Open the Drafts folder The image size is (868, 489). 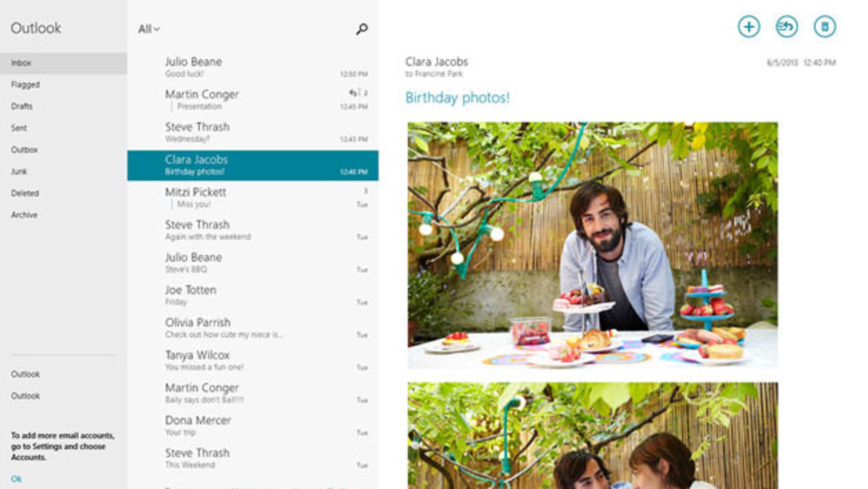click(22, 106)
